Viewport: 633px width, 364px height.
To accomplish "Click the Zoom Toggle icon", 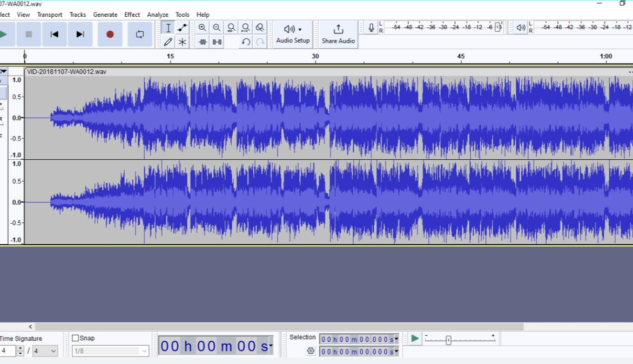I will click(x=260, y=28).
